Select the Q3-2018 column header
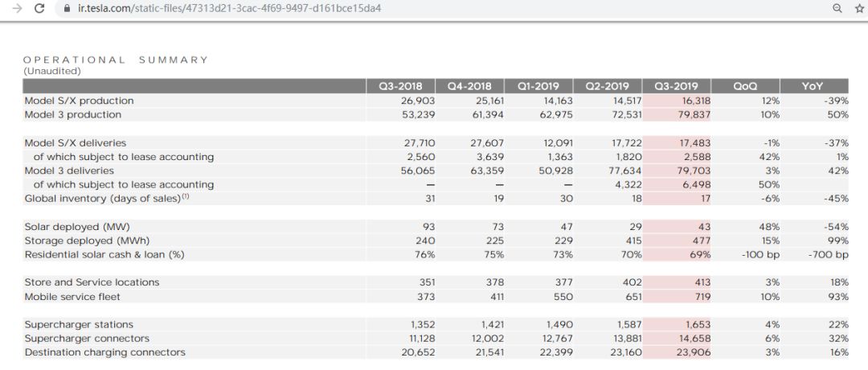Image resolution: width=868 pixels, height=370 pixels. tap(400, 86)
